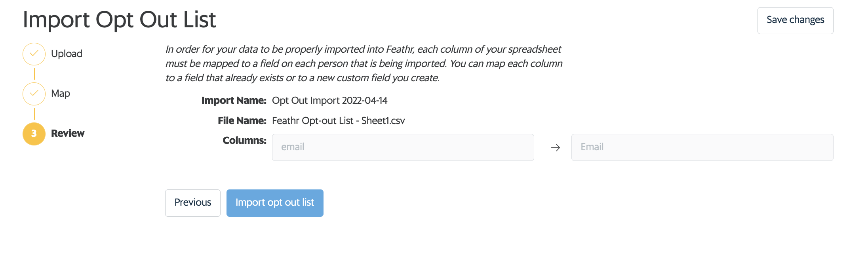
Task: Go to the Map step label
Action: [61, 94]
